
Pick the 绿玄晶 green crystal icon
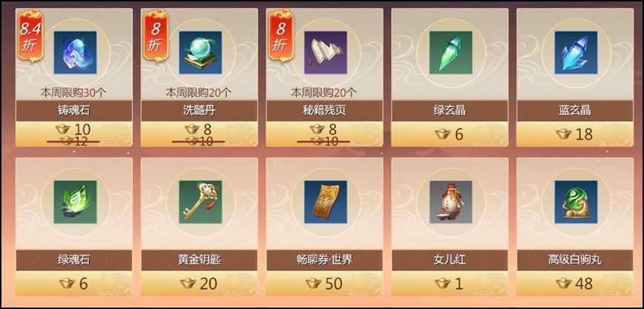pyautogui.click(x=451, y=53)
